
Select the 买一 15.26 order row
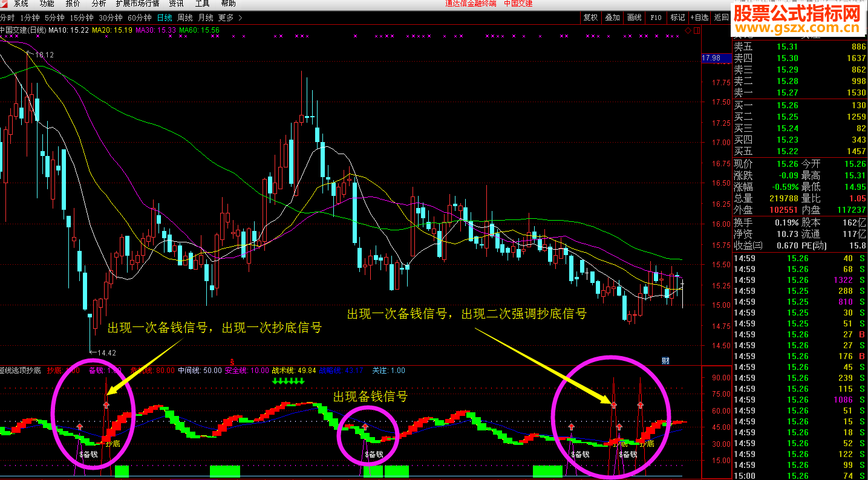click(800, 106)
